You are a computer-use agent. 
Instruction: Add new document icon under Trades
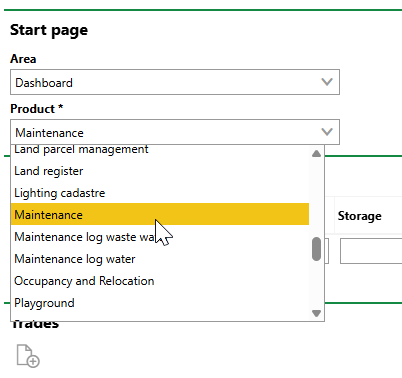(28, 356)
